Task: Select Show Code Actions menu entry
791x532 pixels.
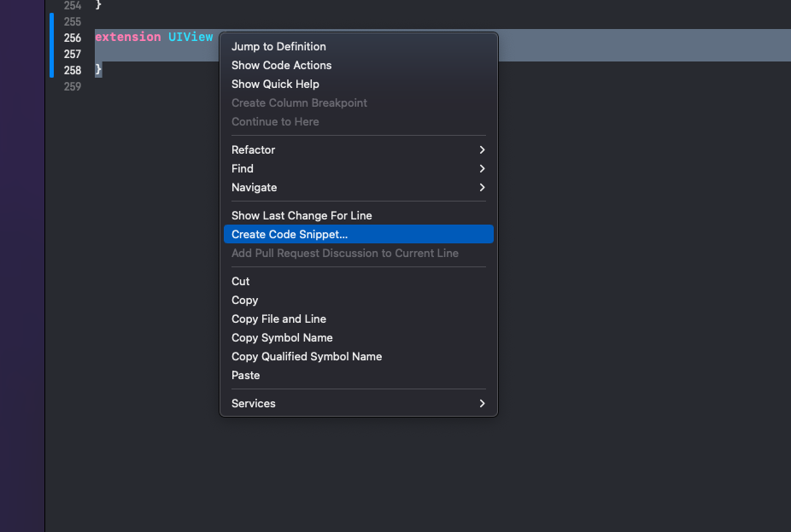Action: [x=358, y=65]
